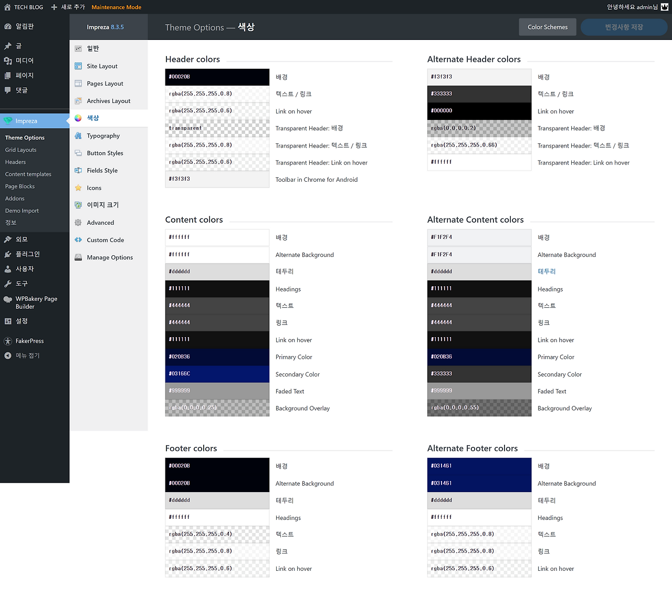Image resolution: width=672 pixels, height=616 pixels.
Task: Select the Icons section of theme options
Action: point(94,187)
